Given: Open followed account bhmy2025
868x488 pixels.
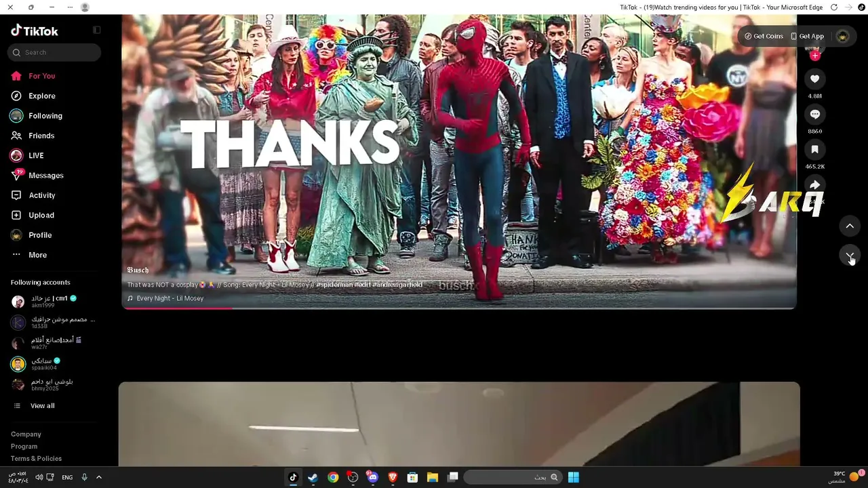Looking at the screenshot, I should 42,384.
